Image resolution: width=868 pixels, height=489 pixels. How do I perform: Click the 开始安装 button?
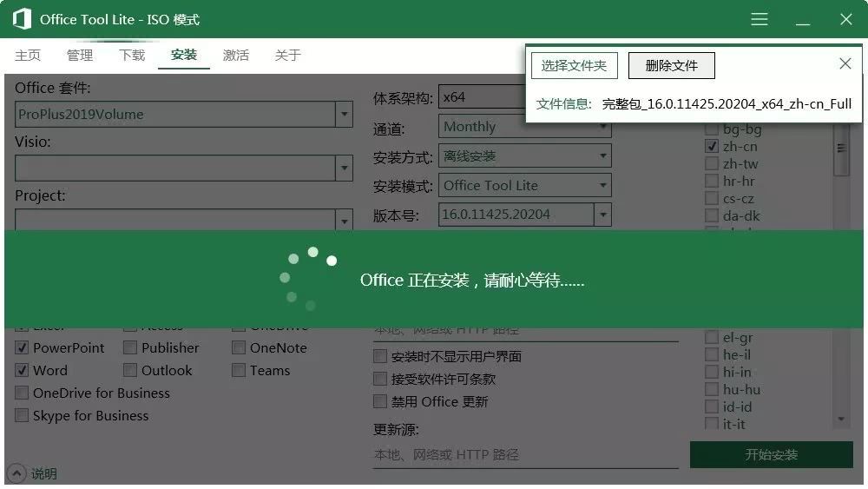click(x=771, y=454)
